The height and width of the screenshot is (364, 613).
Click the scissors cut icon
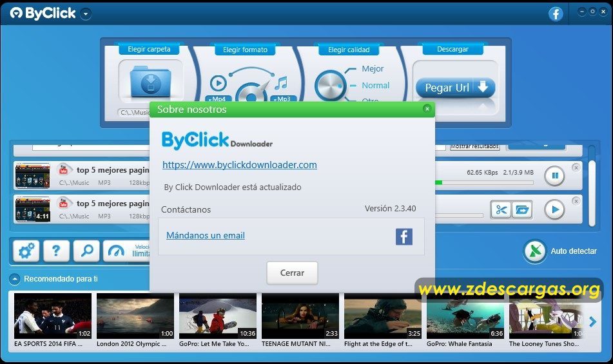pos(501,210)
